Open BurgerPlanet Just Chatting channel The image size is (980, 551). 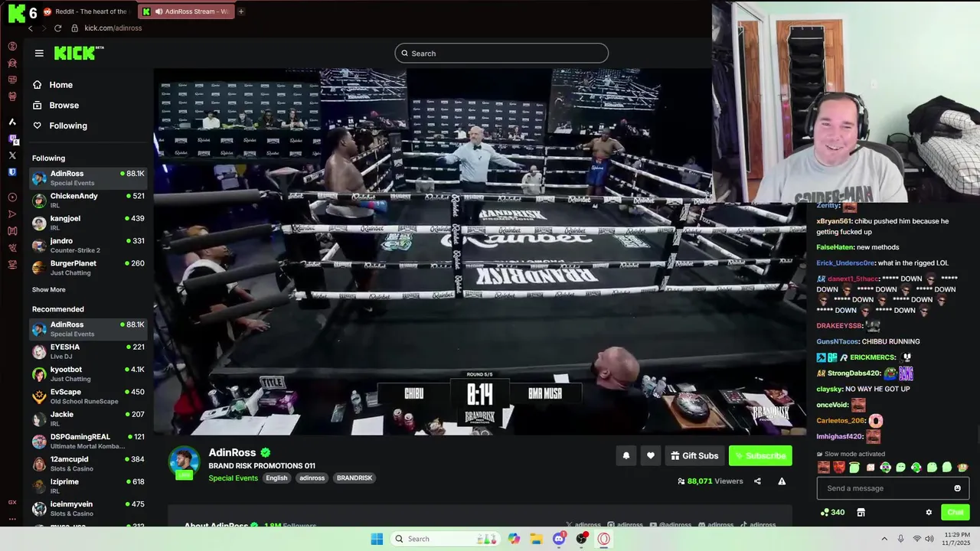pyautogui.click(x=88, y=268)
